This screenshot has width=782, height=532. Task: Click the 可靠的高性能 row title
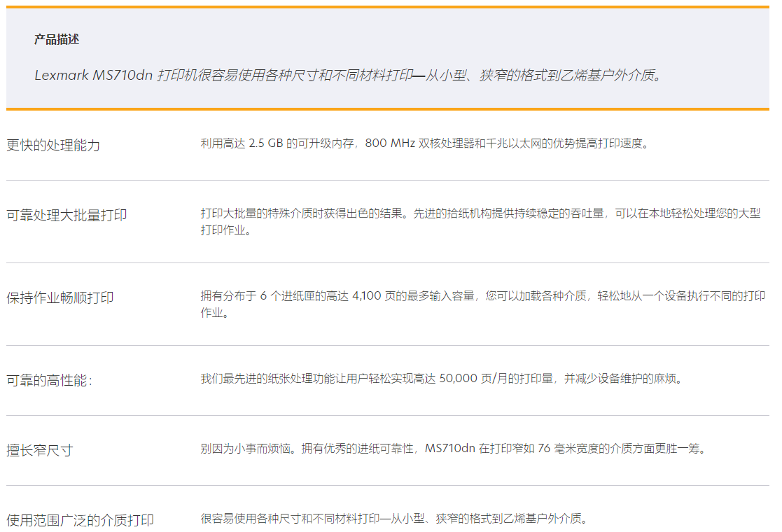50,380
